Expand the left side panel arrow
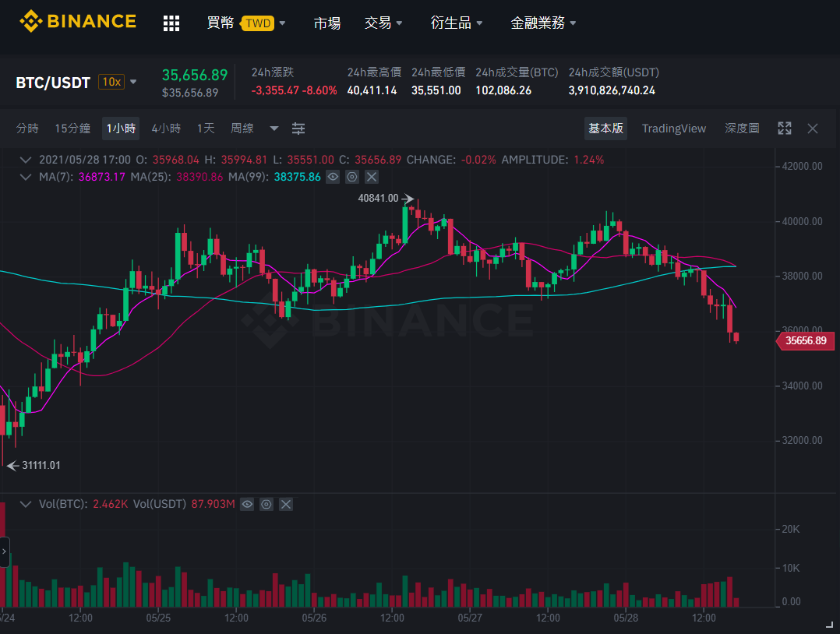This screenshot has width=840, height=634. 5,551
